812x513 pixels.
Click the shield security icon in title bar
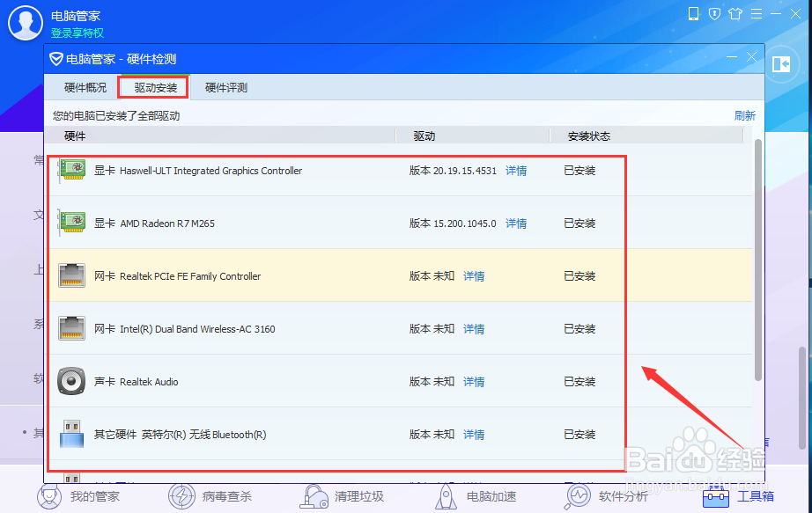coord(714,14)
